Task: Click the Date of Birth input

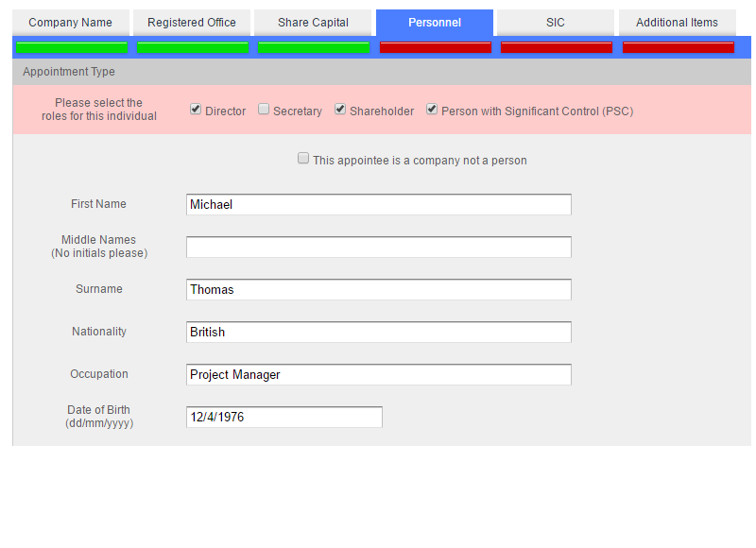Action: (283, 417)
